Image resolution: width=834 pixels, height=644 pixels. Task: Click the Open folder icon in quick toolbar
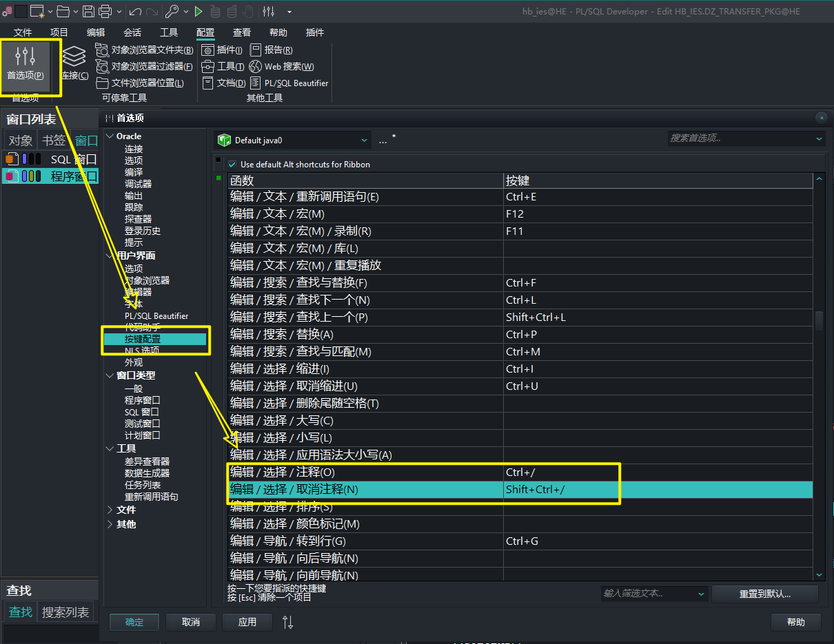click(x=63, y=11)
